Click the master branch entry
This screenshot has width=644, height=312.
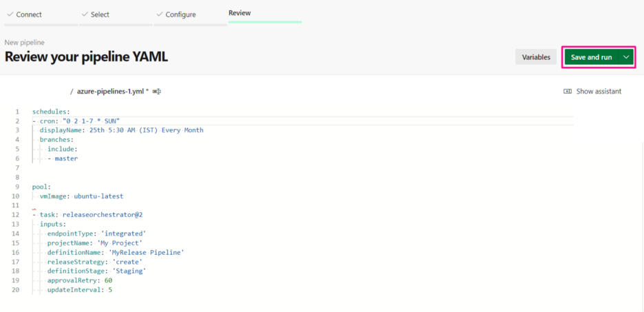click(66, 158)
